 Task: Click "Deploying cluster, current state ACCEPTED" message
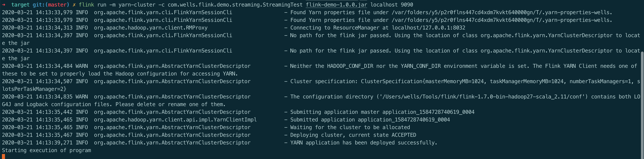(x=353, y=135)
